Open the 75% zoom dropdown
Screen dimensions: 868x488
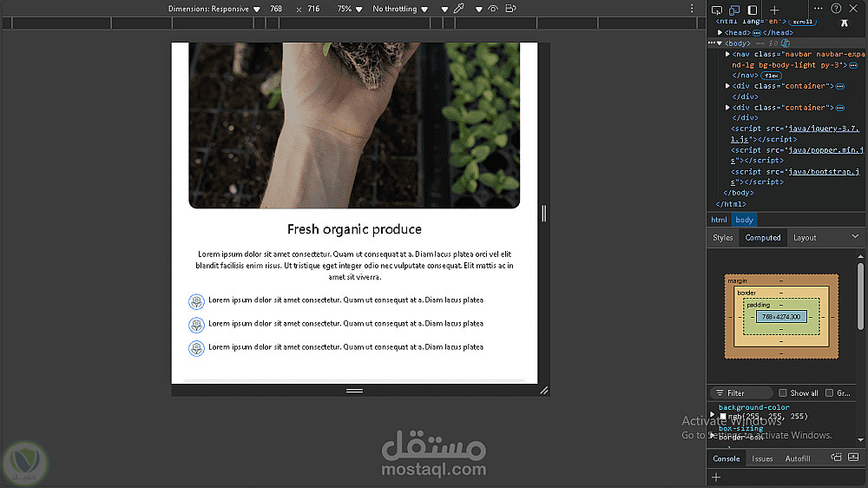(x=350, y=9)
